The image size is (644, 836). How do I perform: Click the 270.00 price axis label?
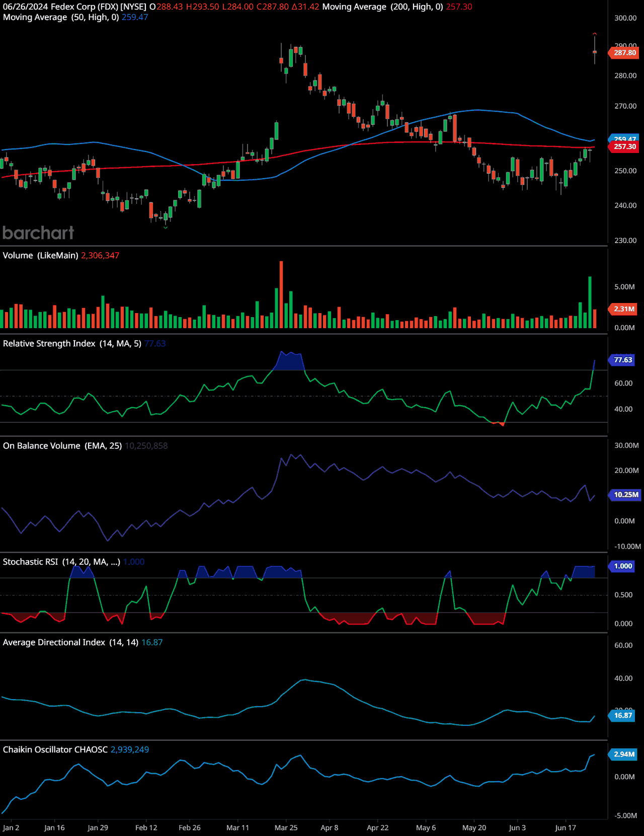pyautogui.click(x=625, y=106)
